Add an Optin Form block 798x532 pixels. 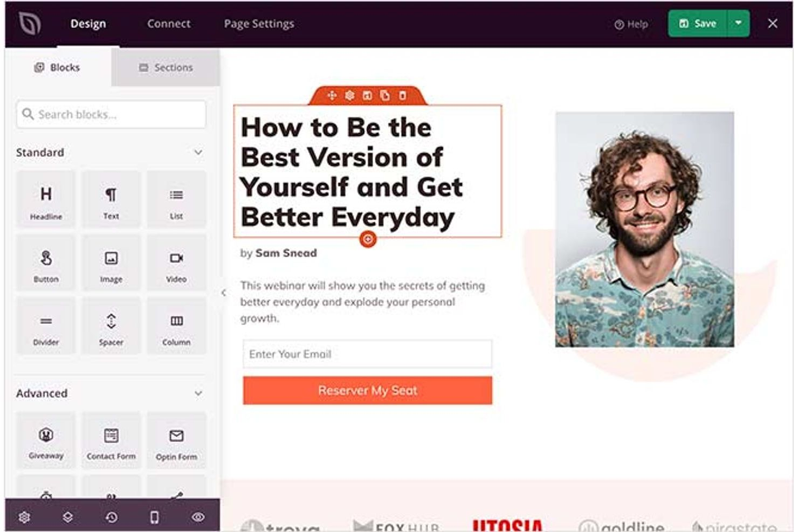click(x=176, y=440)
